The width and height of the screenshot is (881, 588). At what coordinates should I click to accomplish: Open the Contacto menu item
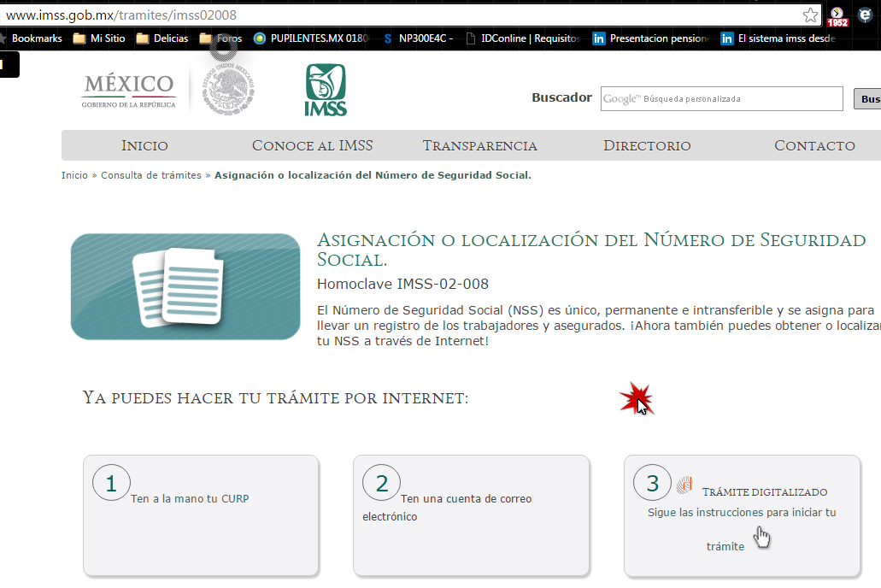tap(813, 145)
